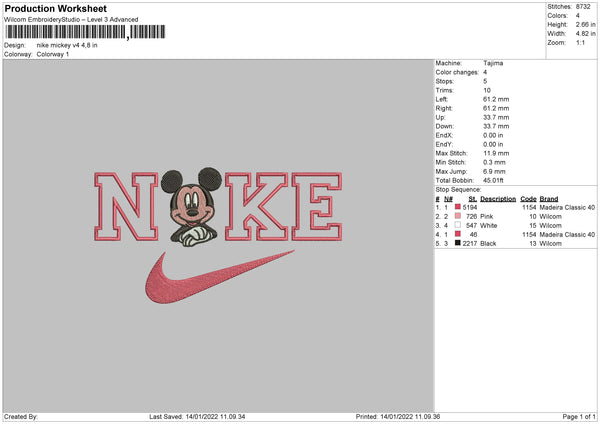Click the Stops value 5

click(485, 81)
